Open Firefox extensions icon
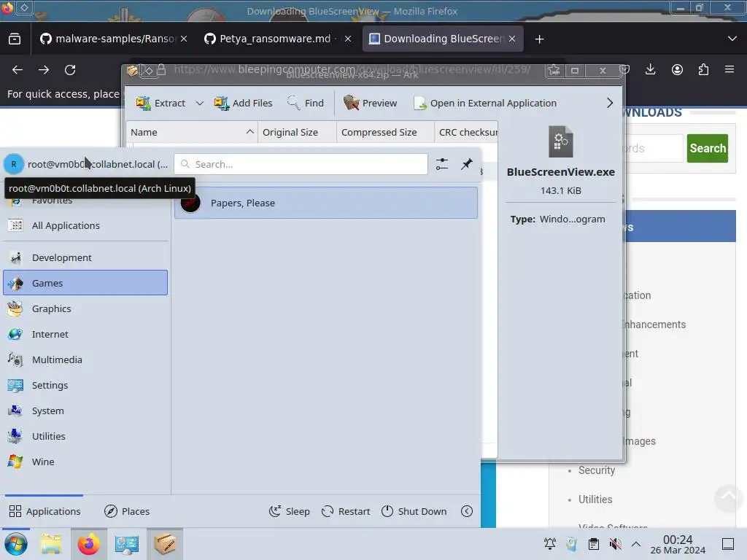This screenshot has height=560, width=747. point(703,69)
